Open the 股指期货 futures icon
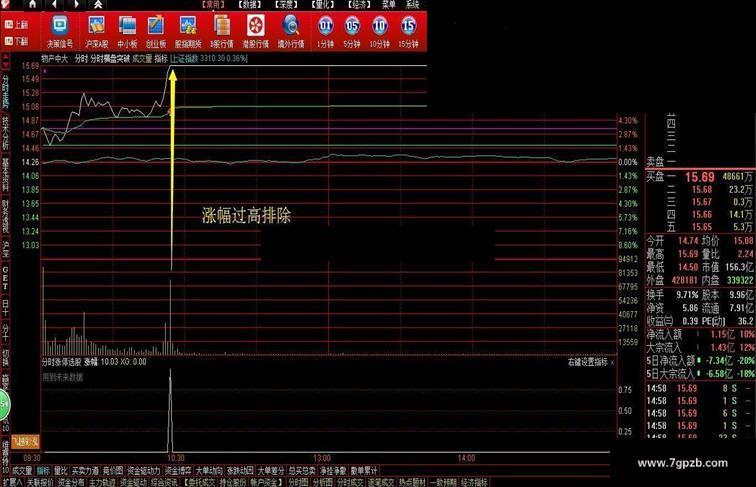Screen dimensions: 756x487 tap(188, 32)
